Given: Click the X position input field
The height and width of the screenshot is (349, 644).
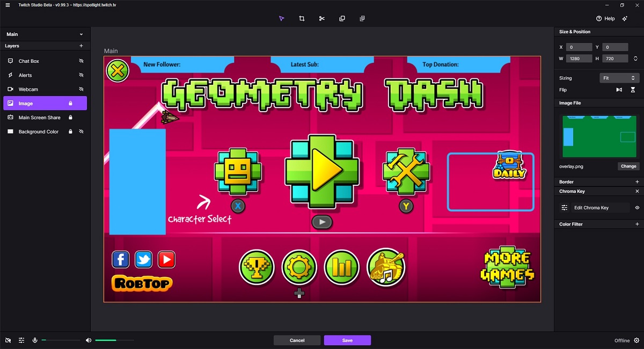Looking at the screenshot, I should [580, 47].
